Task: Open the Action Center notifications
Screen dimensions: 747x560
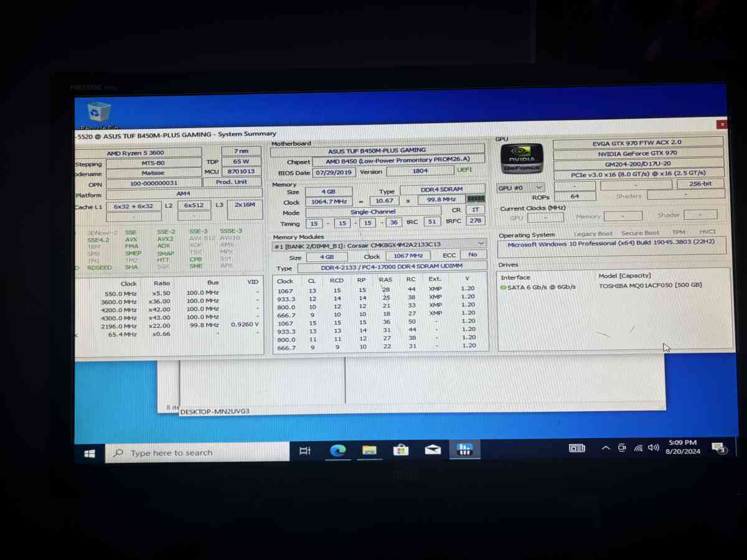Action: click(719, 449)
